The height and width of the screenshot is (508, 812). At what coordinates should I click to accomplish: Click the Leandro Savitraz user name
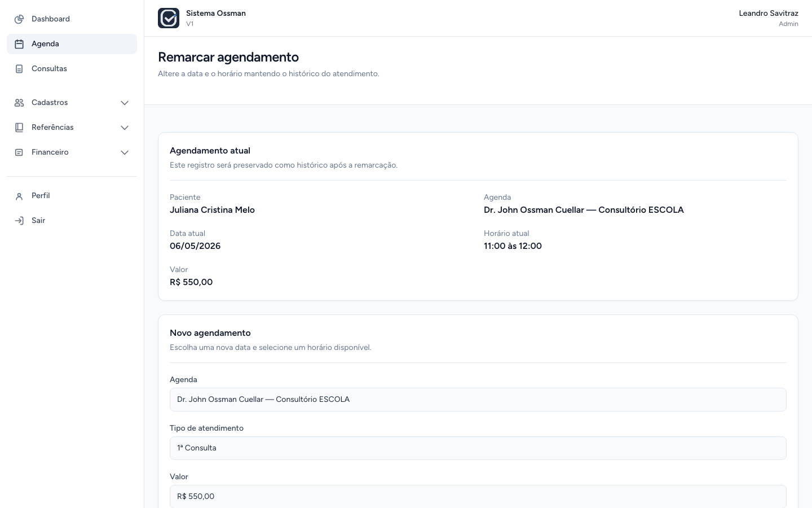point(769,13)
